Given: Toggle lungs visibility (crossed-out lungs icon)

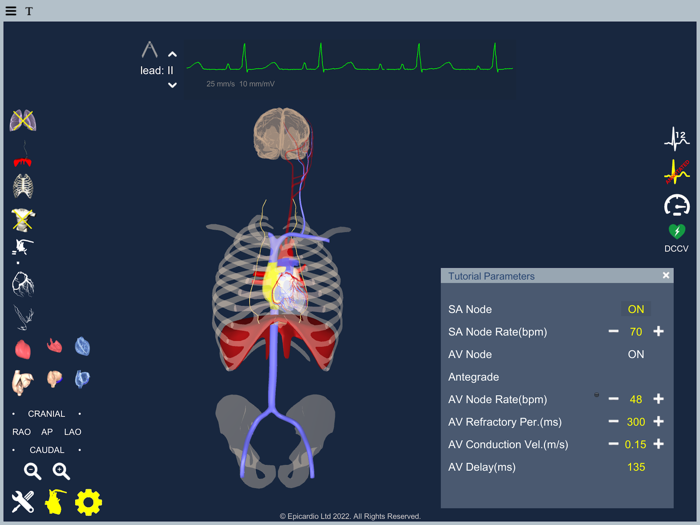Looking at the screenshot, I should (x=23, y=120).
